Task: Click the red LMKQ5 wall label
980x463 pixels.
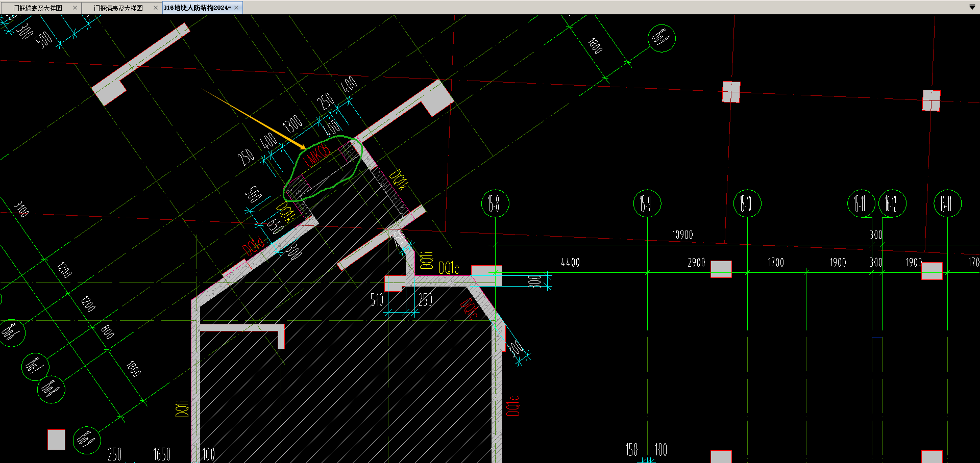Action: click(316, 154)
